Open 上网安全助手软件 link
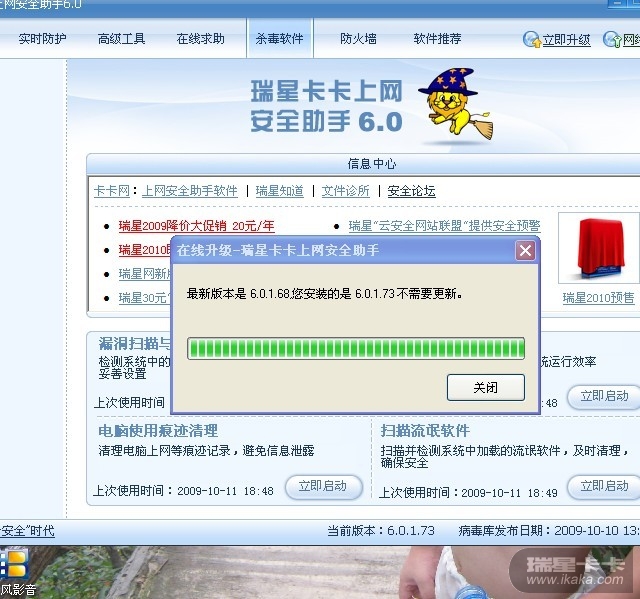 [189, 191]
